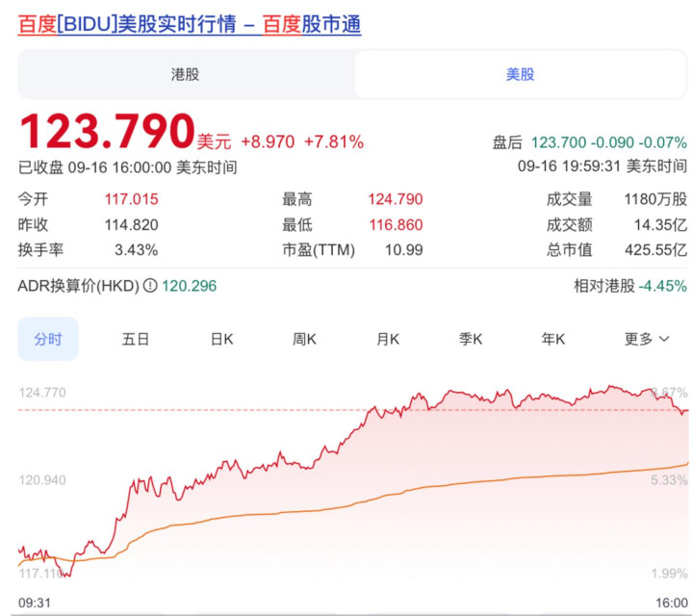Click the 昨收 value 114.820
Screen dimensions: 692x616
[x=132, y=224]
